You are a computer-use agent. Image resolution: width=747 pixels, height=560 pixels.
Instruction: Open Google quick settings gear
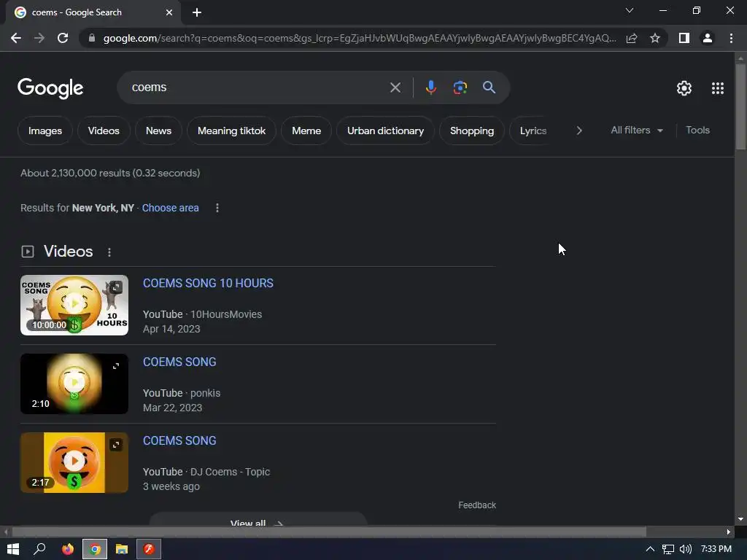(684, 88)
